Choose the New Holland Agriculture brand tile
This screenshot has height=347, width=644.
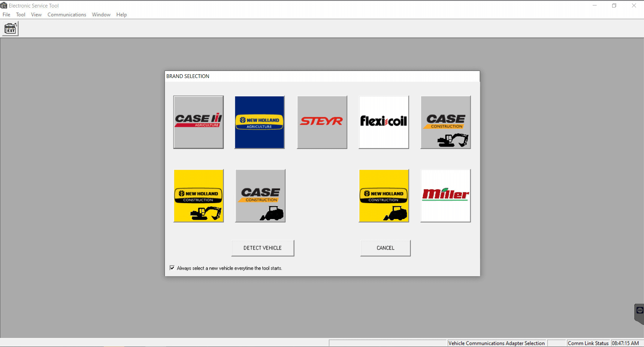pos(259,122)
